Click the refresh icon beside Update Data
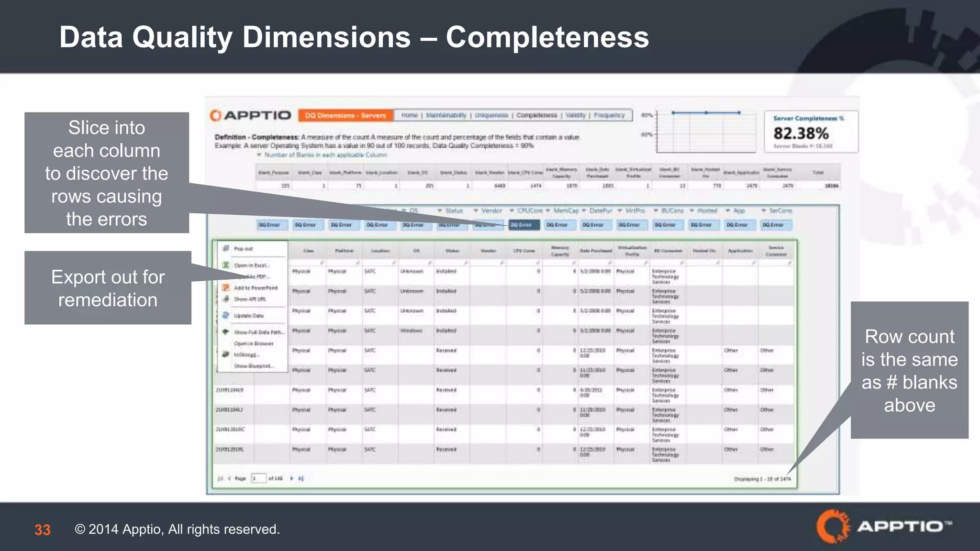Screen dimensions: 980x551 coord(226,315)
